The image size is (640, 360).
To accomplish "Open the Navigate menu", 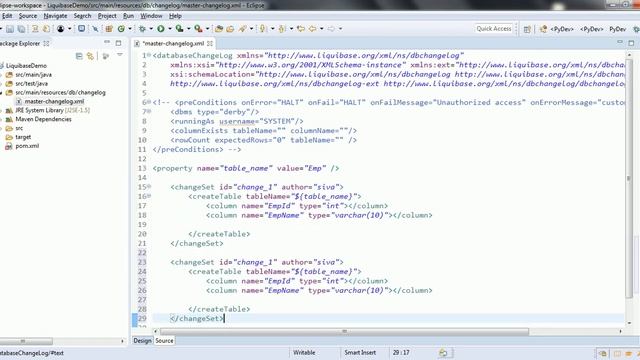I will [x=55, y=16].
